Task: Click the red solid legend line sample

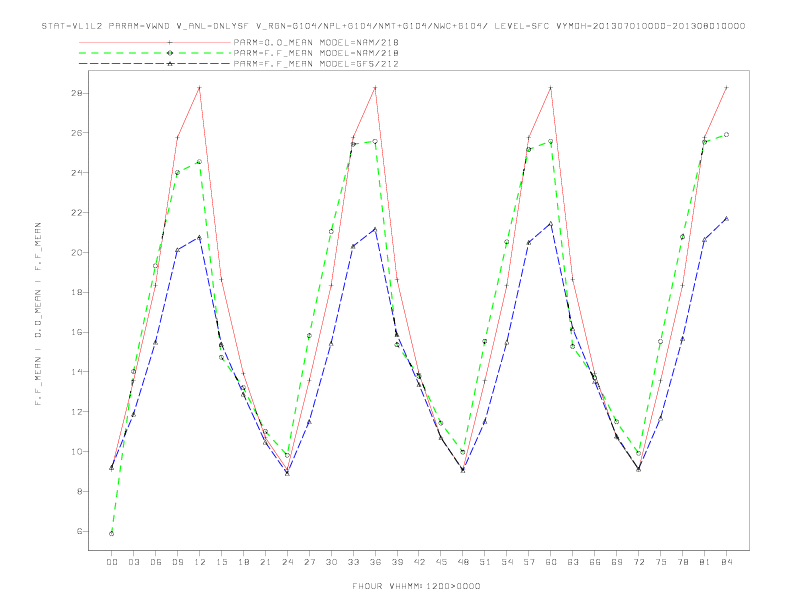Action: [155, 42]
